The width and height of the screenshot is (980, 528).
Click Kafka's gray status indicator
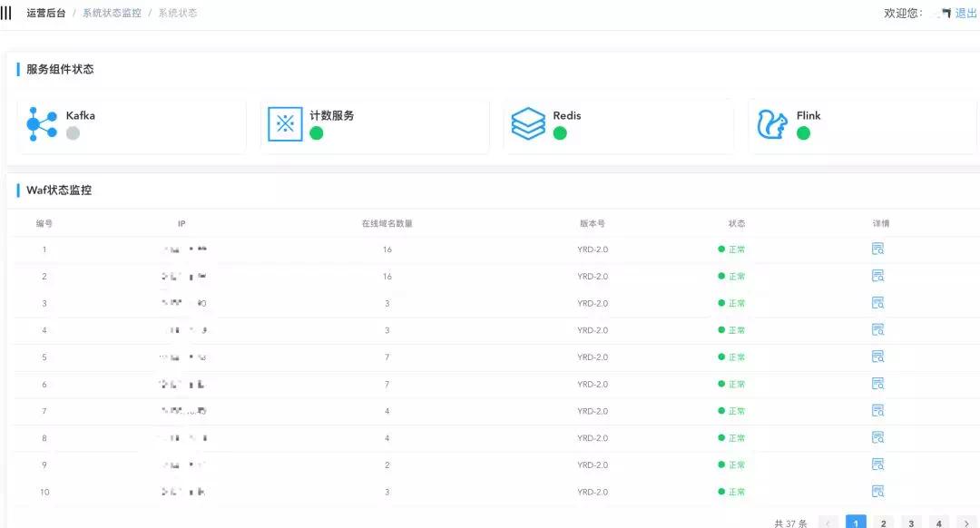coord(73,134)
